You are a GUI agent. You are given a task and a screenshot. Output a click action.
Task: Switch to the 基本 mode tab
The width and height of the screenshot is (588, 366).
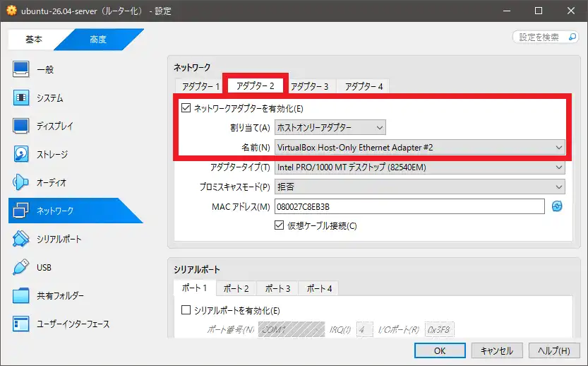(x=34, y=39)
